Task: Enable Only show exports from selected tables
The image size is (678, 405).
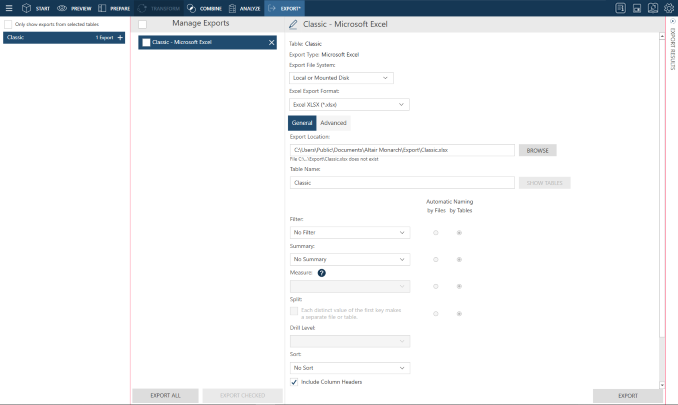Action: (8, 25)
